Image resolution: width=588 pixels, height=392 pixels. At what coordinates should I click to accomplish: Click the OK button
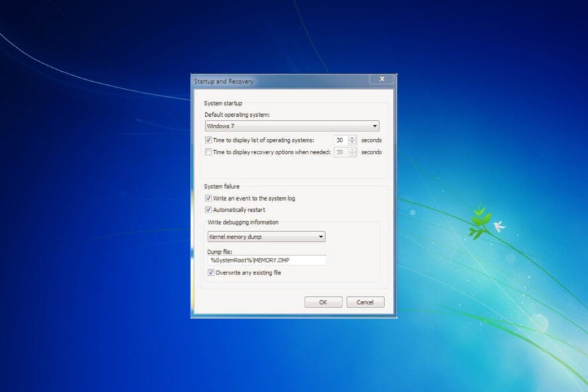[323, 302]
